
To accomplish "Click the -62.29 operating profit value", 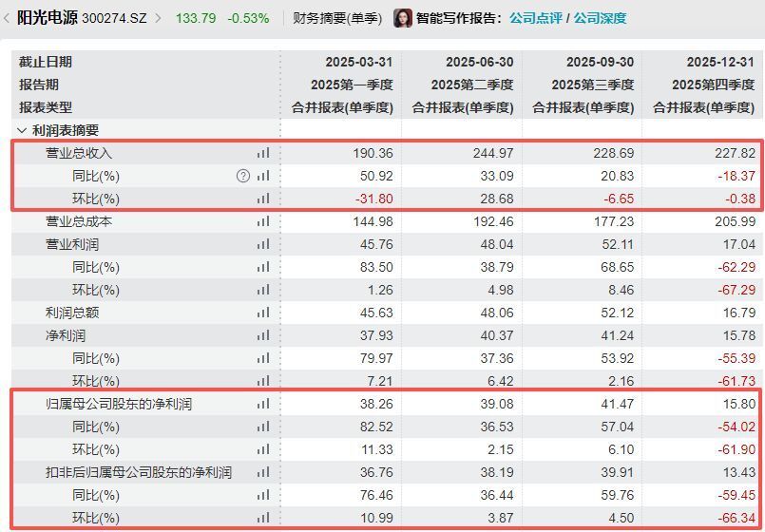I will coord(736,267).
